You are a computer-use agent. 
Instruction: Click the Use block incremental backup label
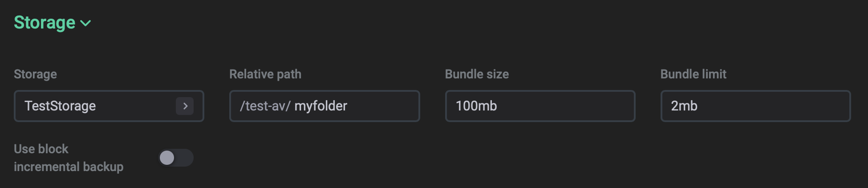tap(68, 158)
